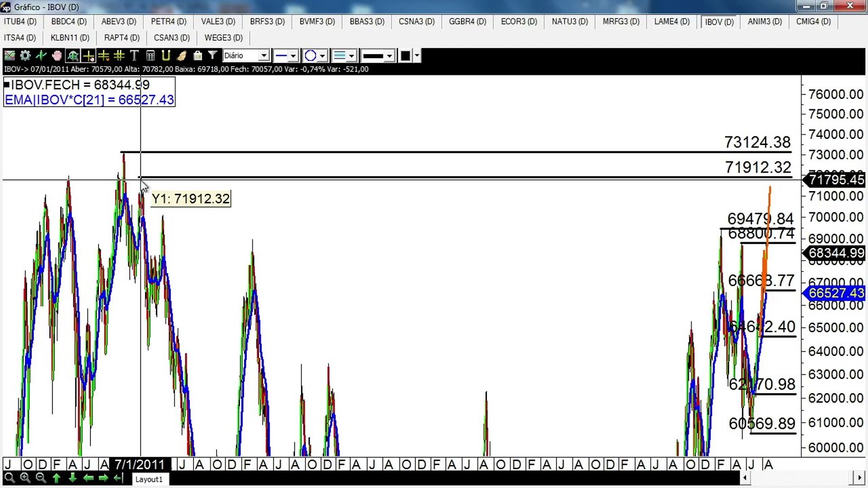Click the 71912.32 horizontal line label
Screen dimensions: 868x488
pos(758,167)
